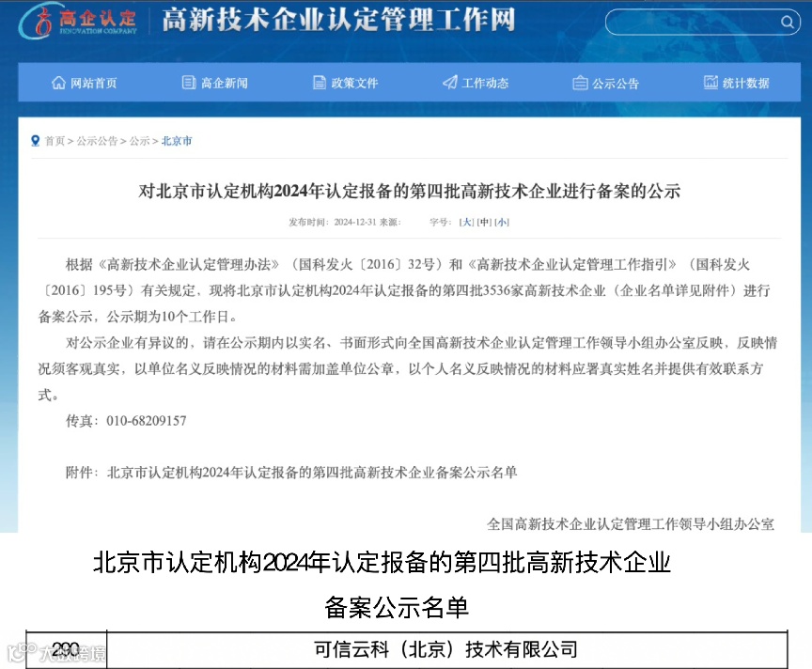Set font size to 中
812x669 pixels.
point(484,222)
